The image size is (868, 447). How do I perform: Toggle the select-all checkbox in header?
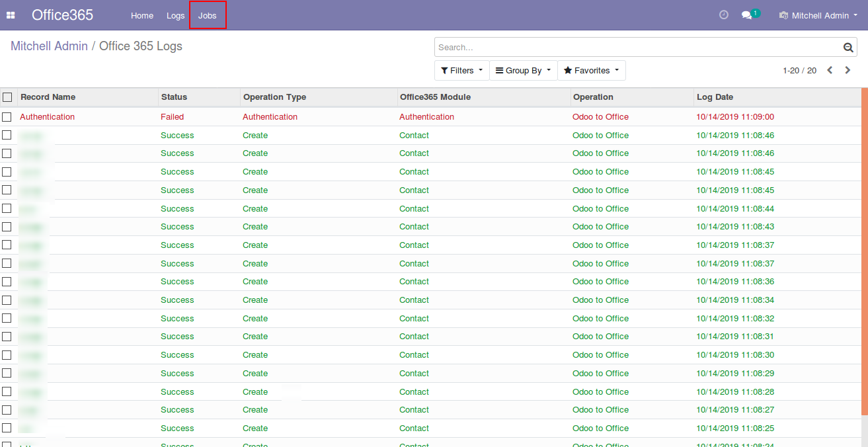point(7,97)
